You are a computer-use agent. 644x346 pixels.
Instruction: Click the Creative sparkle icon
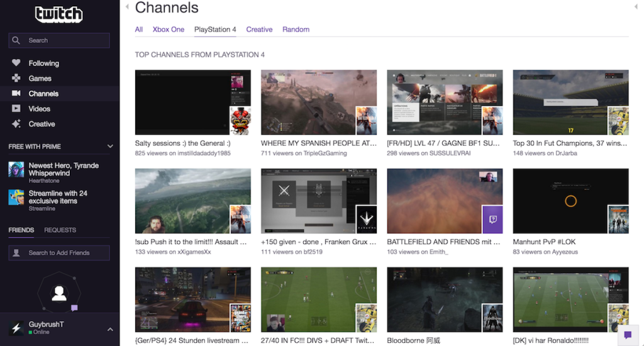pos(16,124)
